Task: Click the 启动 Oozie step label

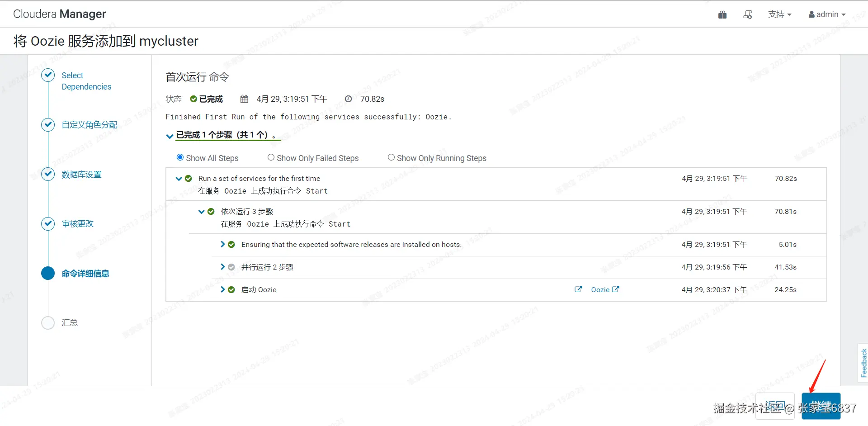Action: [259, 290]
